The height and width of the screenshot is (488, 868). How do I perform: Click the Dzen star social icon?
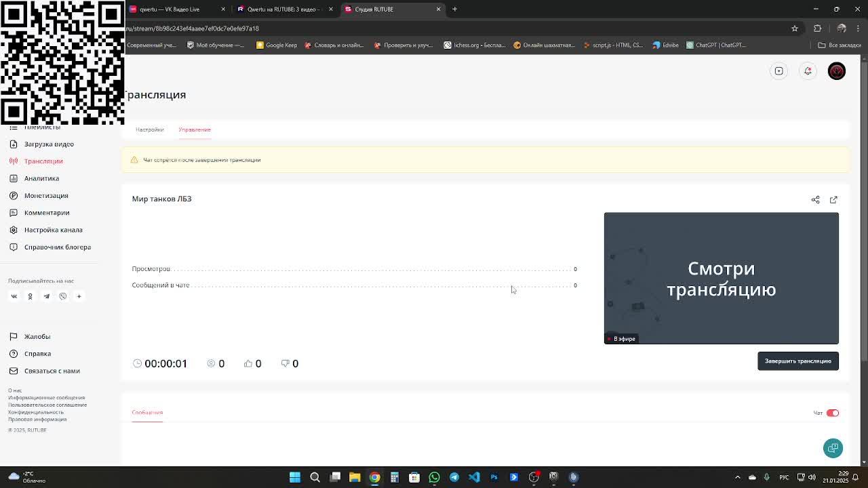click(79, 296)
